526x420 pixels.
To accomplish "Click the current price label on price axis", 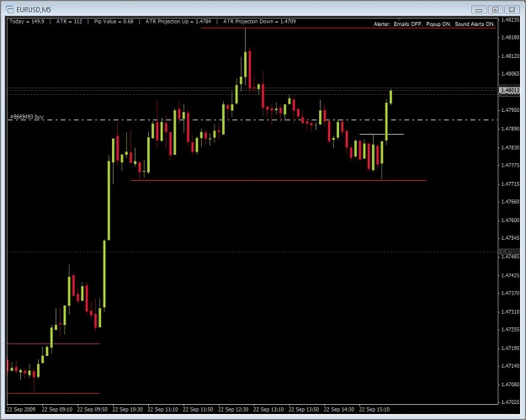I will pos(509,91).
